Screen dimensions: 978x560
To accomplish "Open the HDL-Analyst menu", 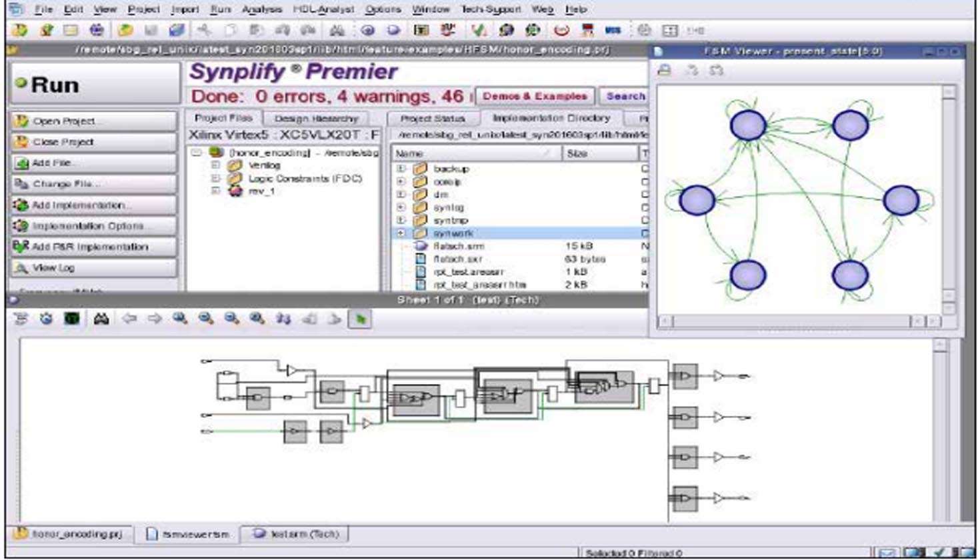I will click(x=323, y=9).
